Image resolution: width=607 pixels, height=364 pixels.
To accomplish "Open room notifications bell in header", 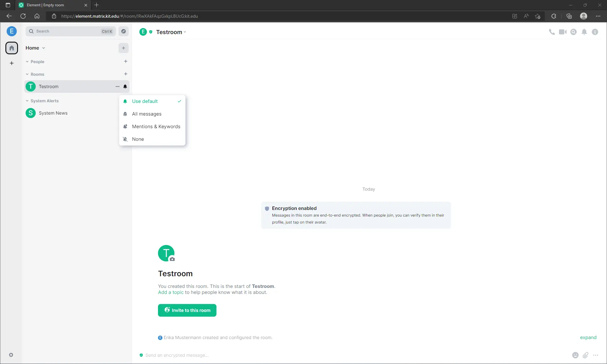I will pyautogui.click(x=585, y=32).
